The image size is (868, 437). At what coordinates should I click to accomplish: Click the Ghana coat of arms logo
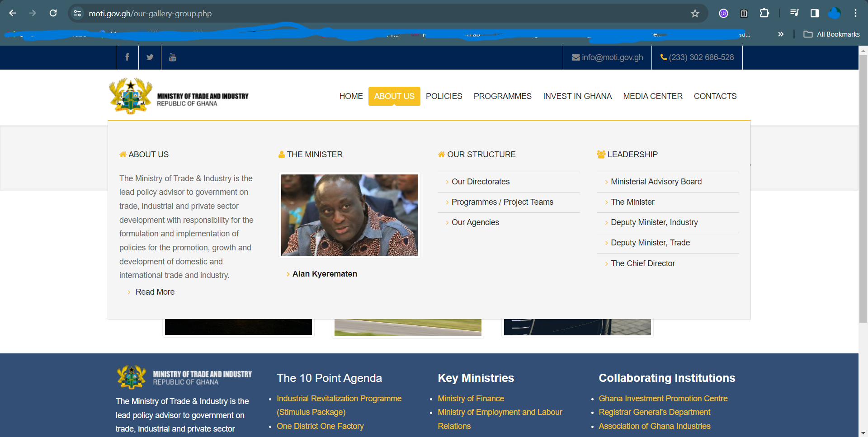[x=131, y=96]
